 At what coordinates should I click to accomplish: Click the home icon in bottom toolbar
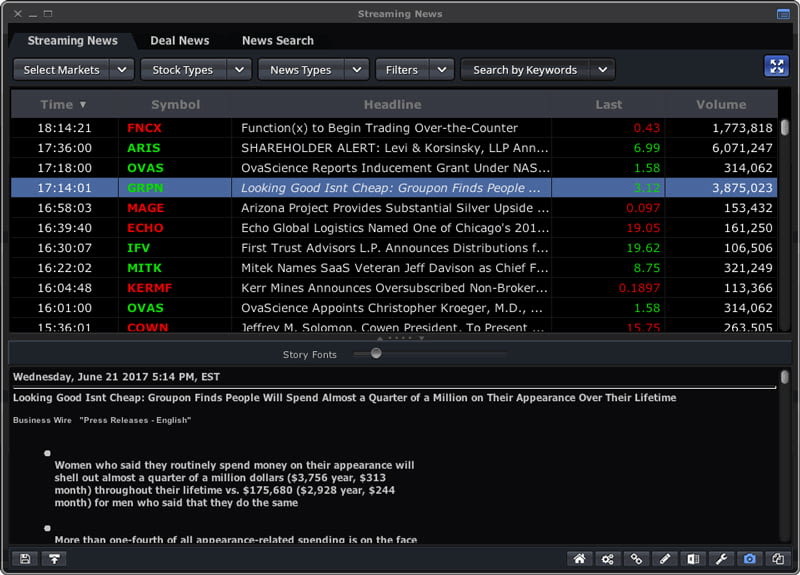click(x=579, y=559)
